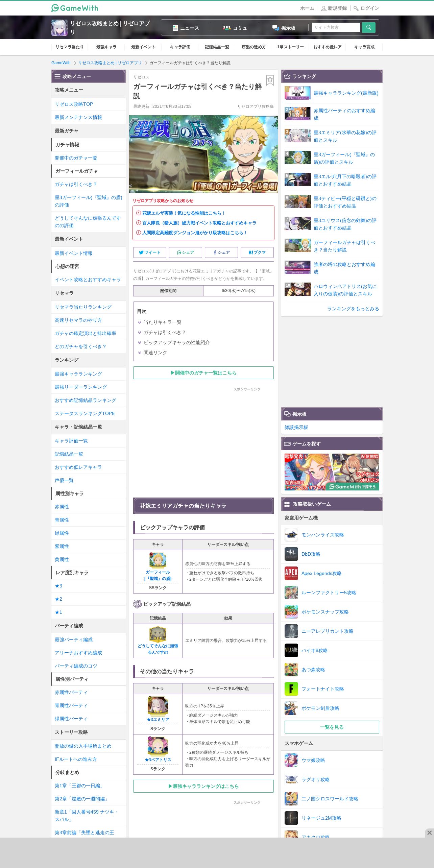Click the game finder banner image
The height and width of the screenshot is (868, 434).
(x=332, y=472)
